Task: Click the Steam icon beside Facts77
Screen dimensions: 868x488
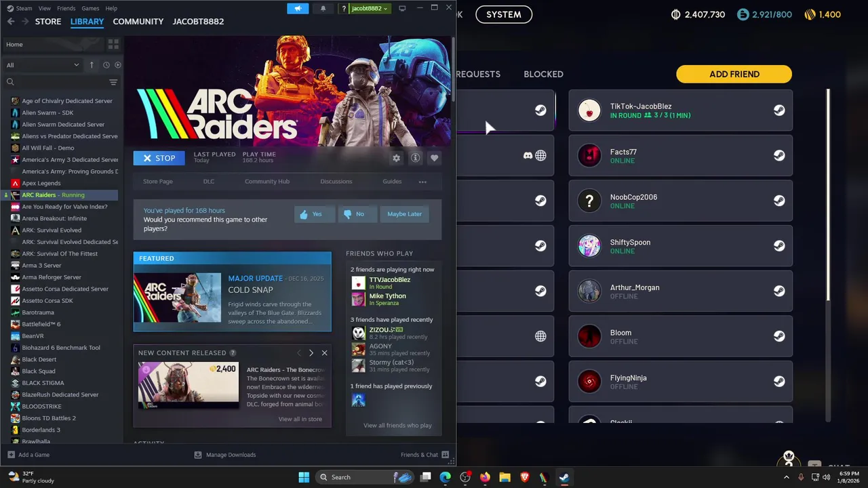Action: point(779,155)
